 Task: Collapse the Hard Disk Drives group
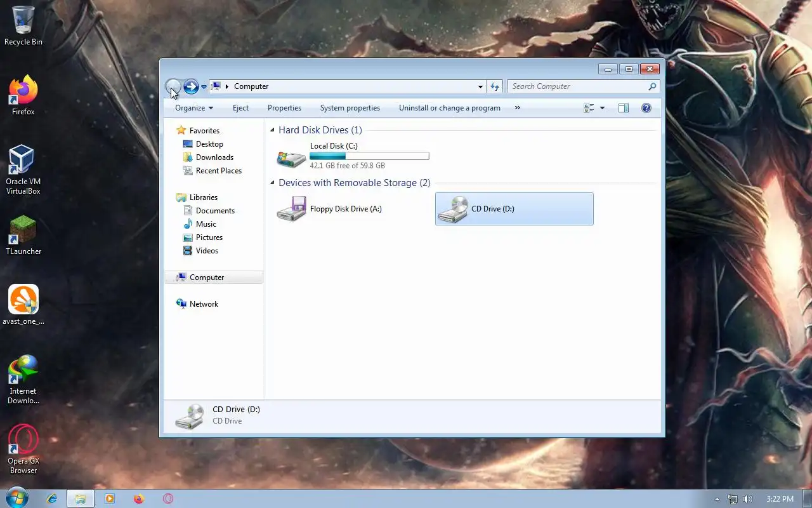(x=272, y=130)
